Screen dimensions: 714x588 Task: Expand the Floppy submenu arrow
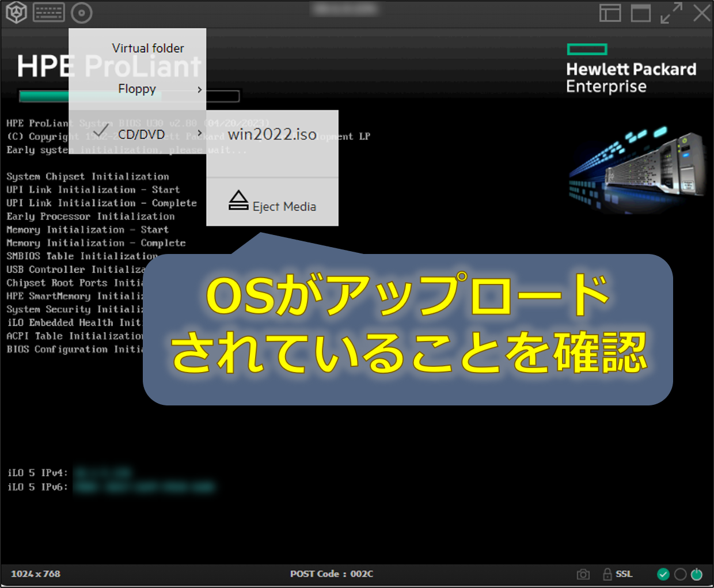pyautogui.click(x=199, y=90)
